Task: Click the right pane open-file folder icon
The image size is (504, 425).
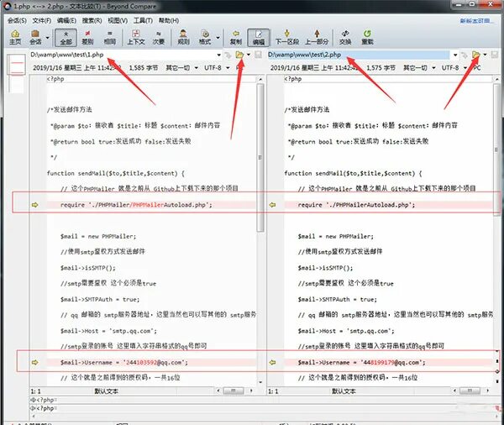Action: click(476, 55)
